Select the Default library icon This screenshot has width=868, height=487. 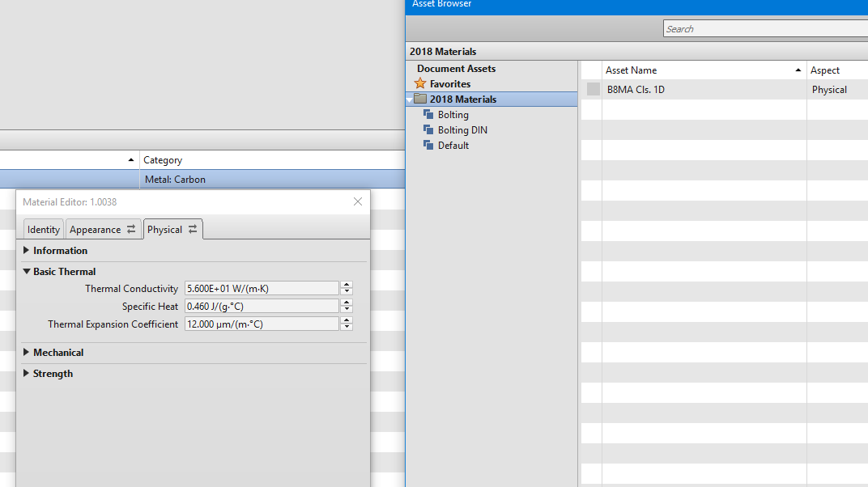click(x=428, y=145)
